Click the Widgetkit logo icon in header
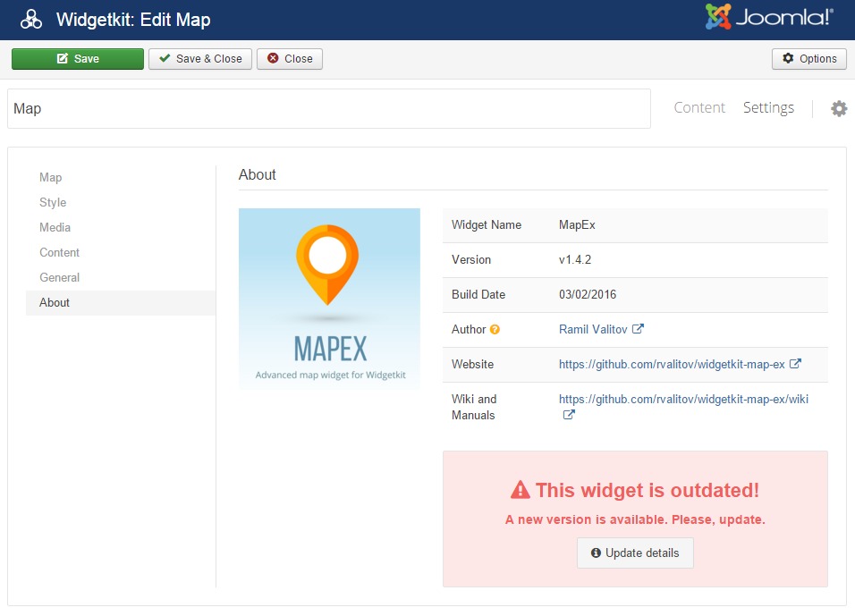 [31, 19]
